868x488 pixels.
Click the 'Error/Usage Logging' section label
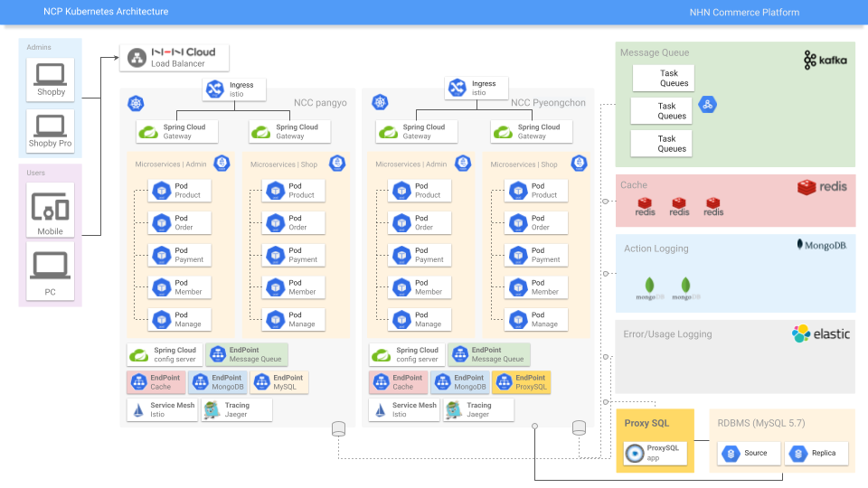tap(667, 334)
